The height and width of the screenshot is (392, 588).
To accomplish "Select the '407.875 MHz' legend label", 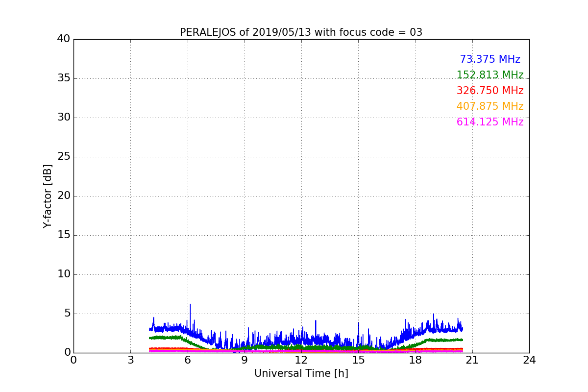I will tap(490, 106).
